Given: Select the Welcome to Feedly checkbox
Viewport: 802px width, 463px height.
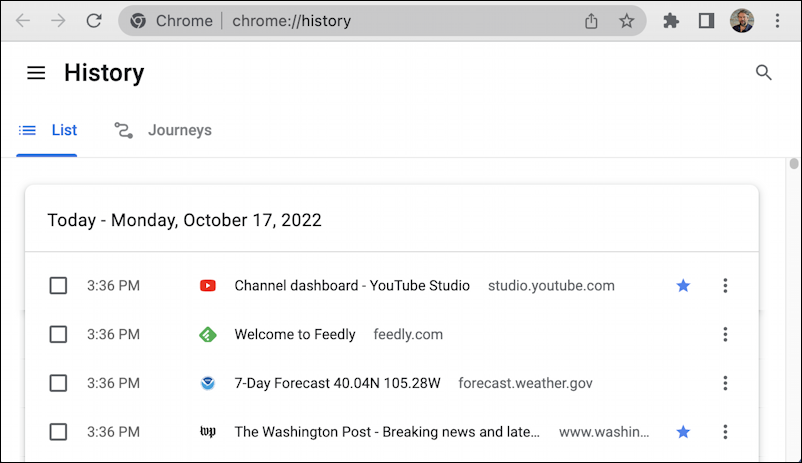Looking at the screenshot, I should 58,334.
